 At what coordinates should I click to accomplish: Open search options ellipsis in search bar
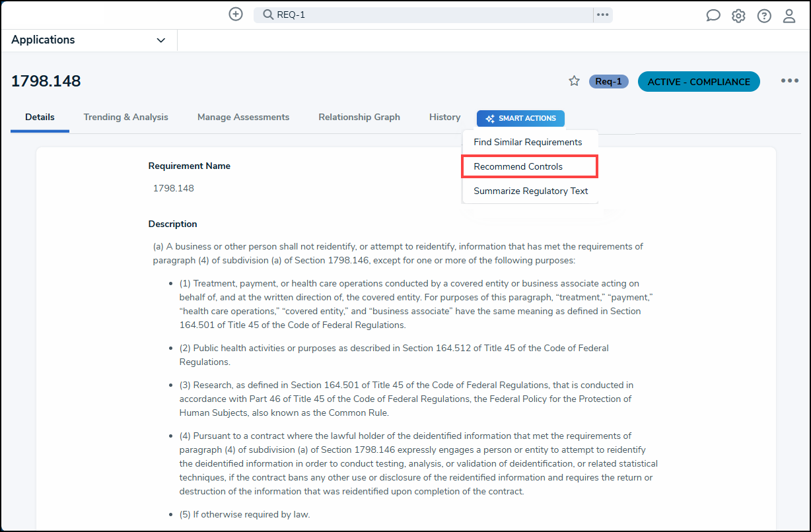[602, 15]
